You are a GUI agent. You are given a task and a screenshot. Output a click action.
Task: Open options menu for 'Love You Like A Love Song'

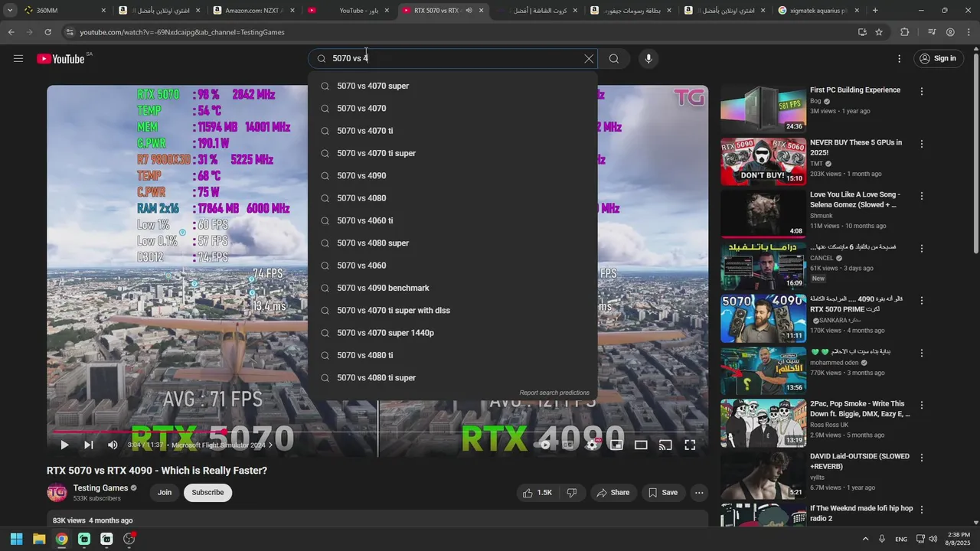tap(922, 196)
